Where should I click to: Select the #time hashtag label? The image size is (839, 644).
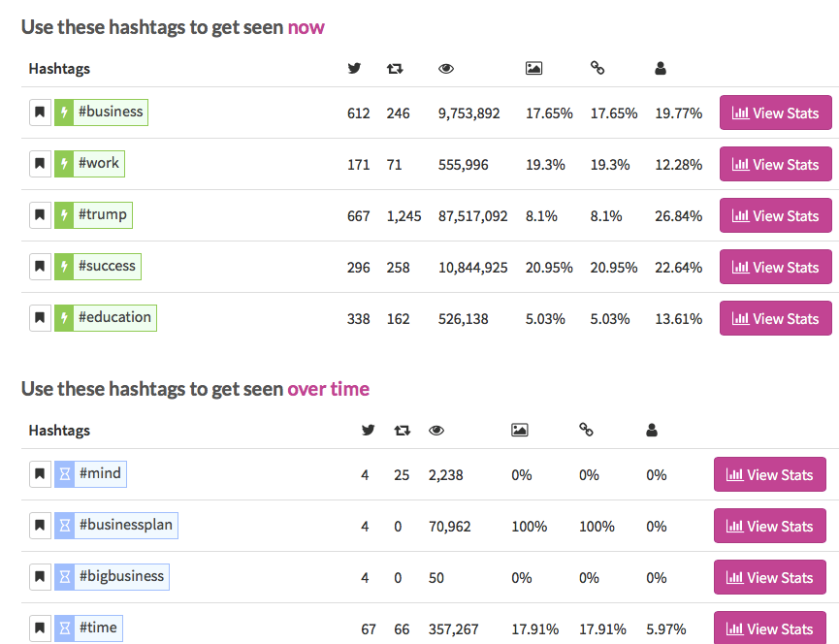coord(98,628)
